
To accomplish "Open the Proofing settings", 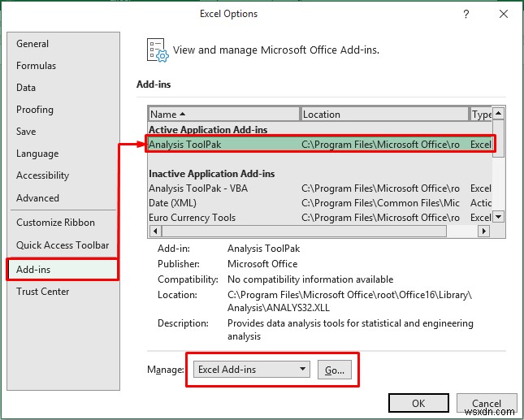I will [35, 110].
